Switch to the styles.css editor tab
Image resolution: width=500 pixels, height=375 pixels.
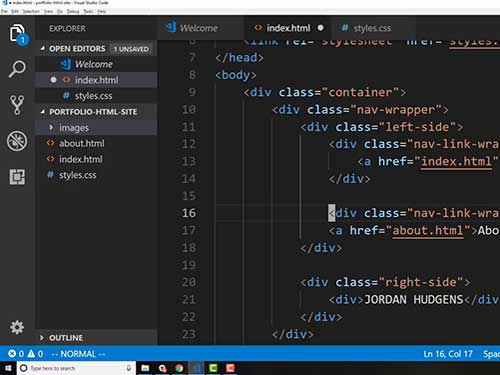pos(372,28)
